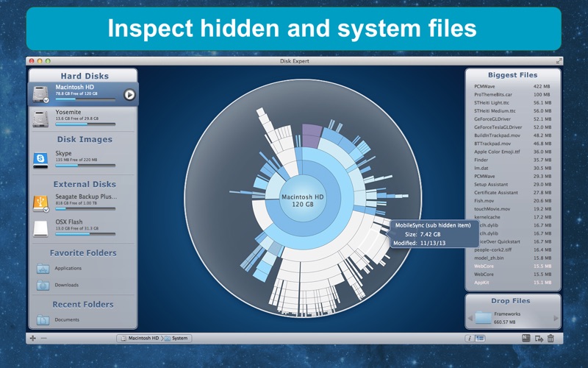
Task: Open the Skype disk image
Action: point(41,158)
